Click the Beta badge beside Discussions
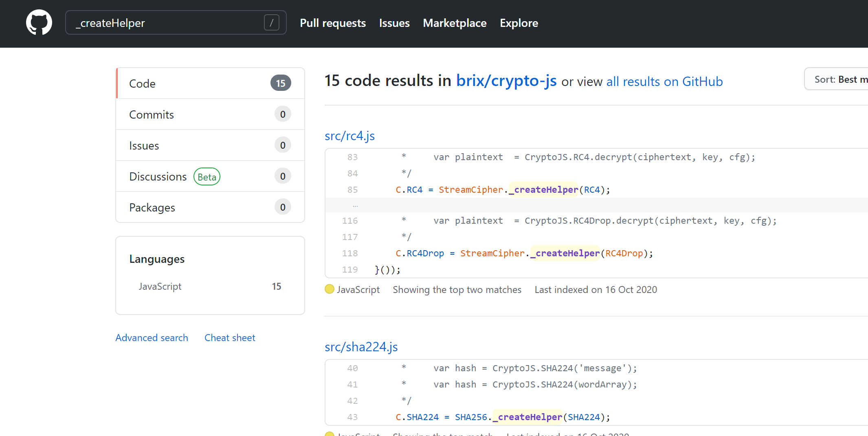868x436 pixels. pyautogui.click(x=207, y=177)
